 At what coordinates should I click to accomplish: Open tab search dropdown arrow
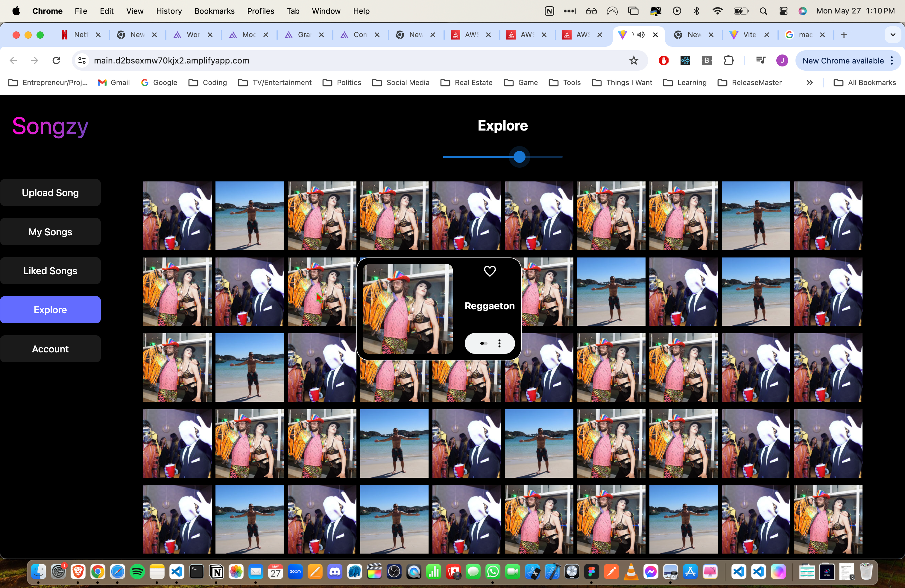pos(892,35)
